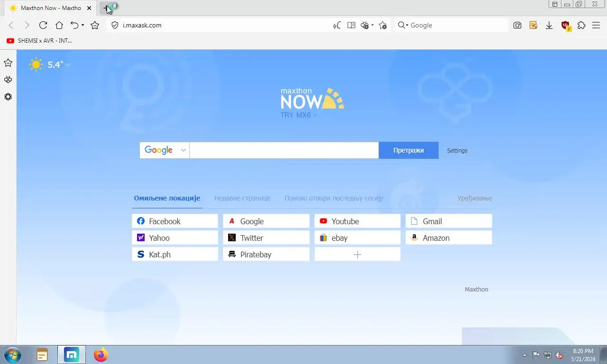The height and width of the screenshot is (364, 607).
Task: Click the undo closed tab arrow
Action: (74, 25)
